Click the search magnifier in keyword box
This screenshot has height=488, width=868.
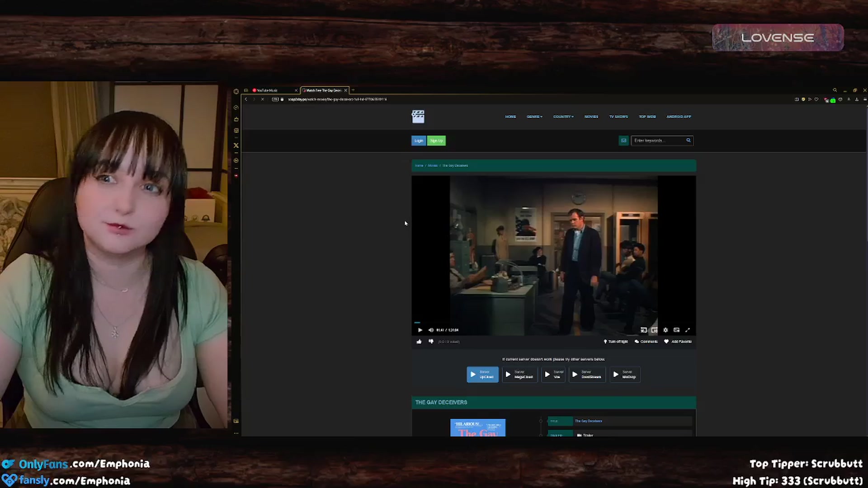click(x=689, y=141)
